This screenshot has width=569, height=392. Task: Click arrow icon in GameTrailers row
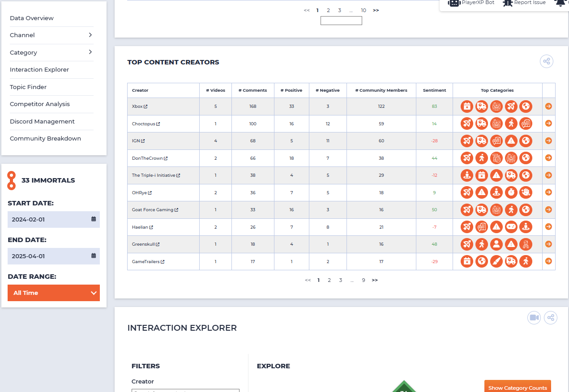tap(548, 261)
